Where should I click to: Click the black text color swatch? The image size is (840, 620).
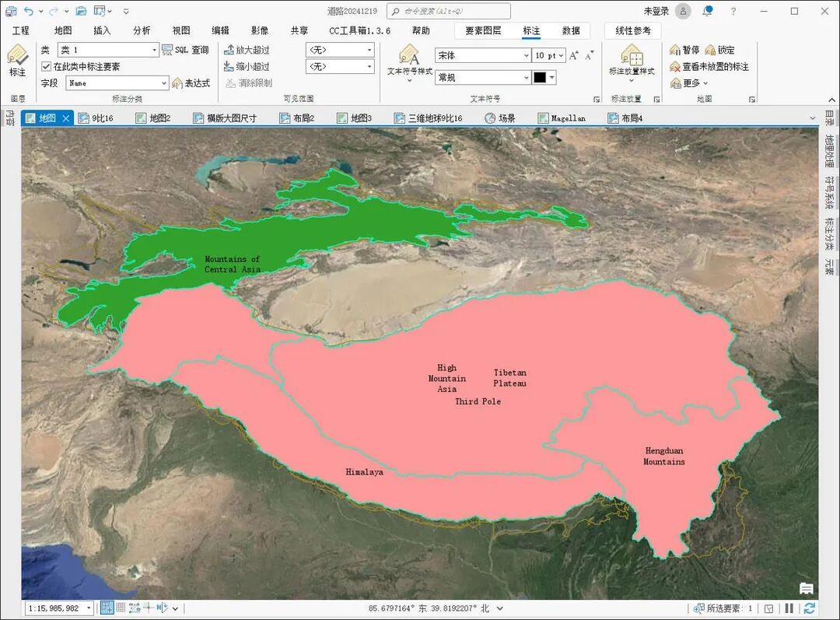tap(540, 77)
